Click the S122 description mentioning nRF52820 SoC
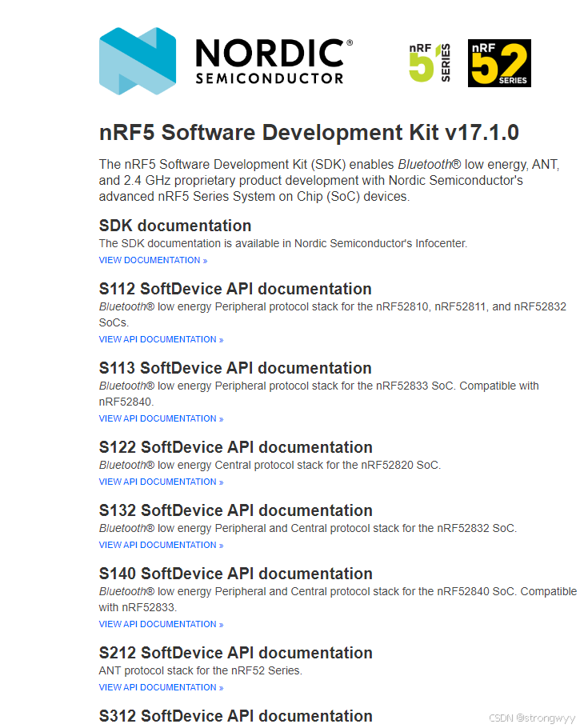The width and height of the screenshot is (580, 728). tap(270, 466)
